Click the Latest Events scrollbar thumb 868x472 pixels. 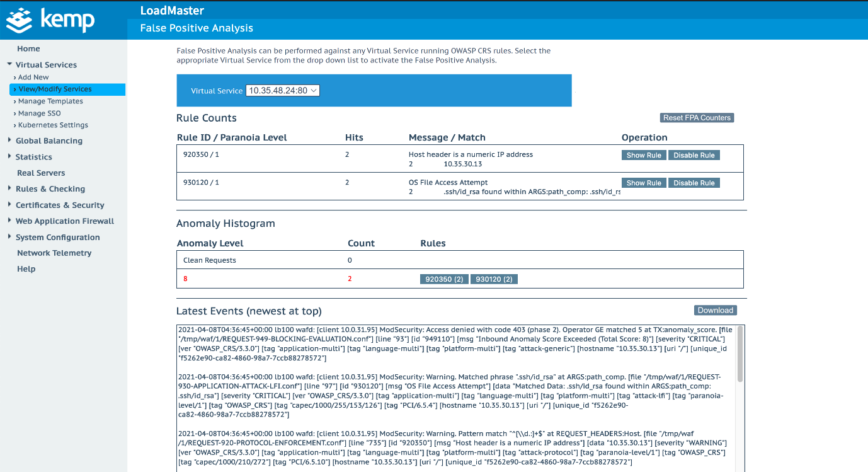[x=740, y=354]
